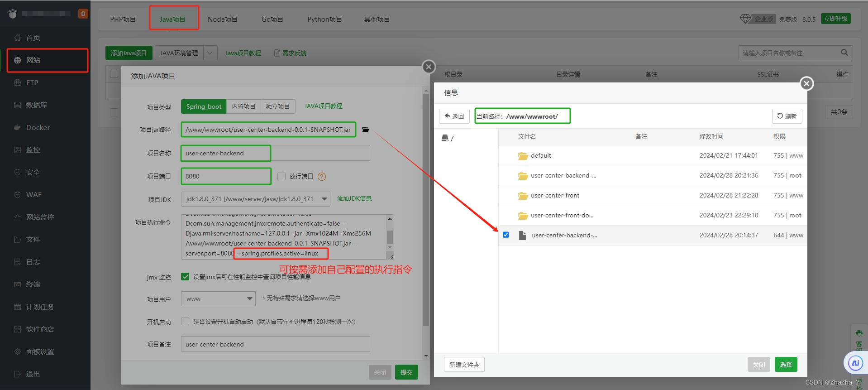Click the 添加Java项目 button
The image size is (868, 390).
pos(129,53)
